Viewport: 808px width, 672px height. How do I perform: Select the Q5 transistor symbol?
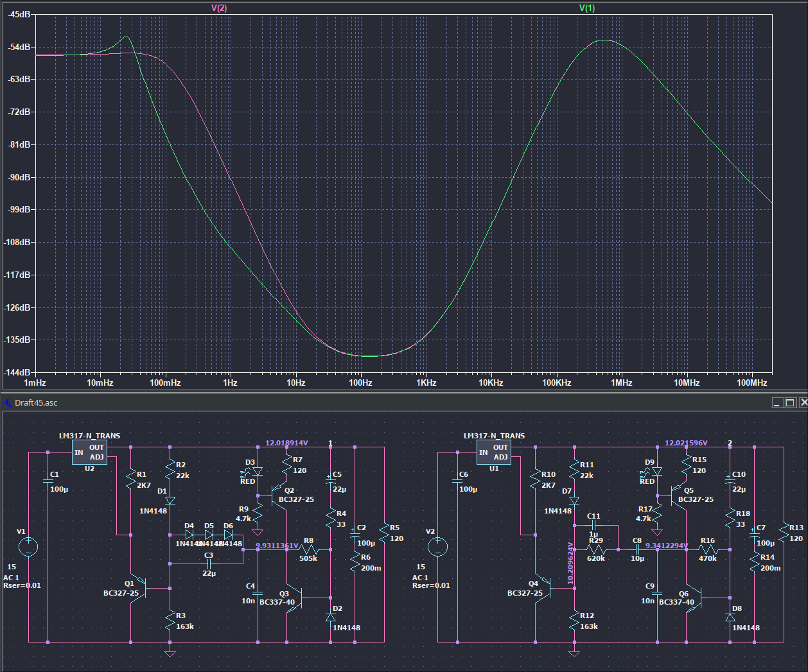pyautogui.click(x=680, y=495)
